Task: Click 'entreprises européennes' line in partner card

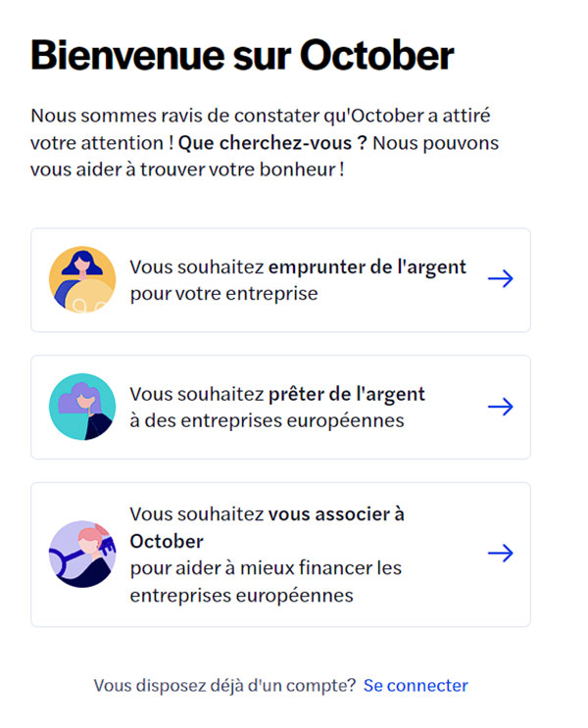Action: (x=241, y=595)
